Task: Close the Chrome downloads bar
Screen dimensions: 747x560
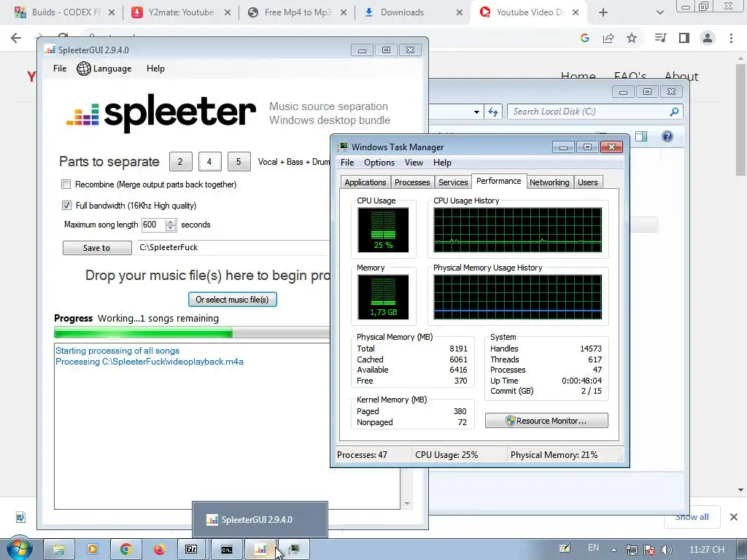Action: [734, 517]
